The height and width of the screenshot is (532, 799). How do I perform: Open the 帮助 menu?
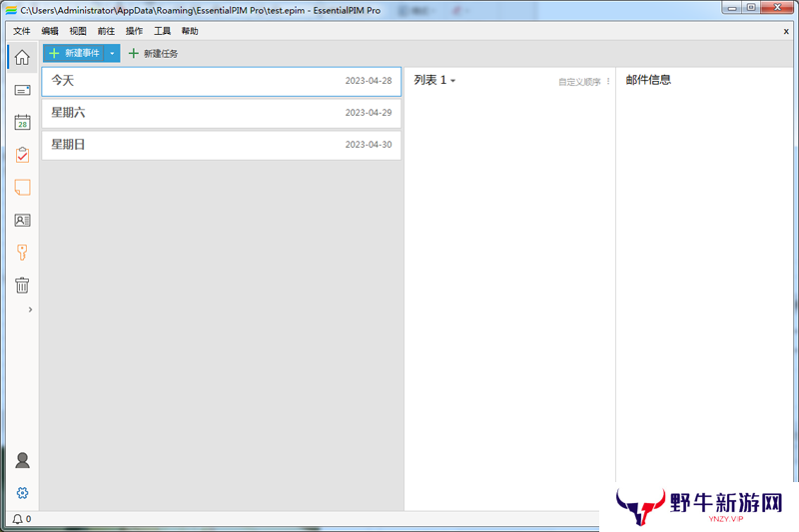(x=189, y=31)
